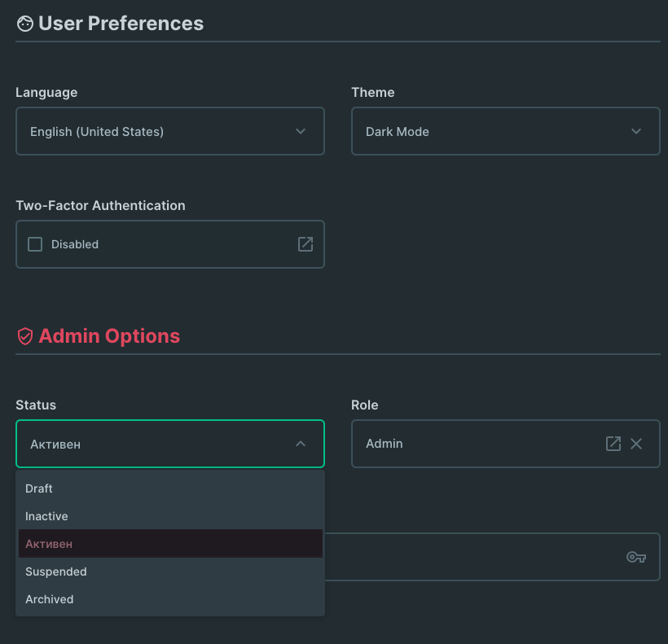Open the Language dropdown
This screenshot has height=644, width=668.
170,131
